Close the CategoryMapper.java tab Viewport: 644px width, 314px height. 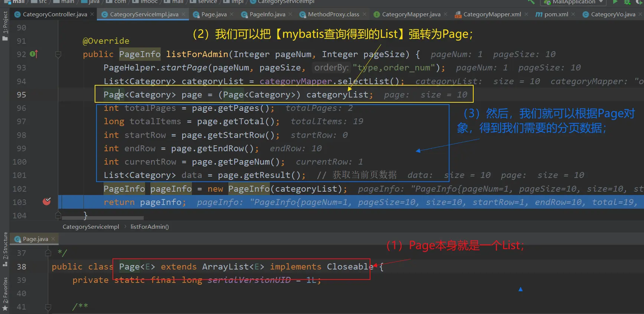point(445,14)
